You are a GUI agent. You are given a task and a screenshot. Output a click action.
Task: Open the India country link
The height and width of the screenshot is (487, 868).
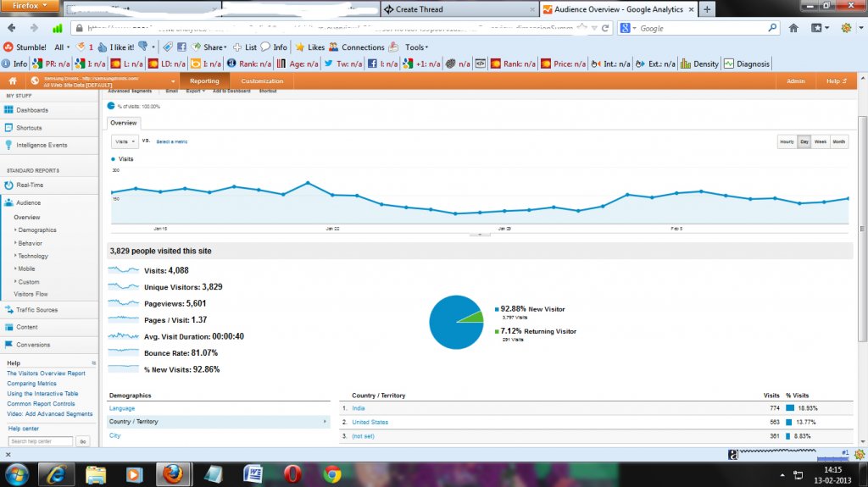pos(359,408)
